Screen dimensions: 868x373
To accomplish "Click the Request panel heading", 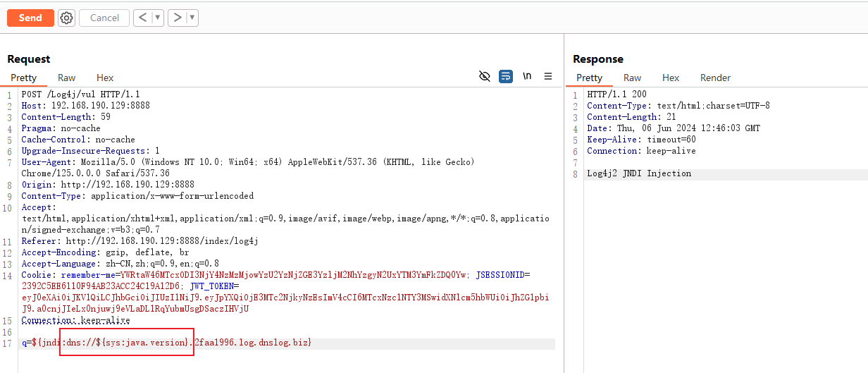I will pyautogui.click(x=29, y=59).
